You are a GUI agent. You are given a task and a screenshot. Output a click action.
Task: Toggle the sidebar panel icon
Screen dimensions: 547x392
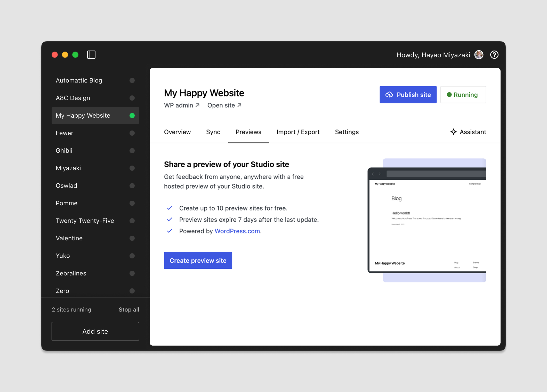coord(91,55)
